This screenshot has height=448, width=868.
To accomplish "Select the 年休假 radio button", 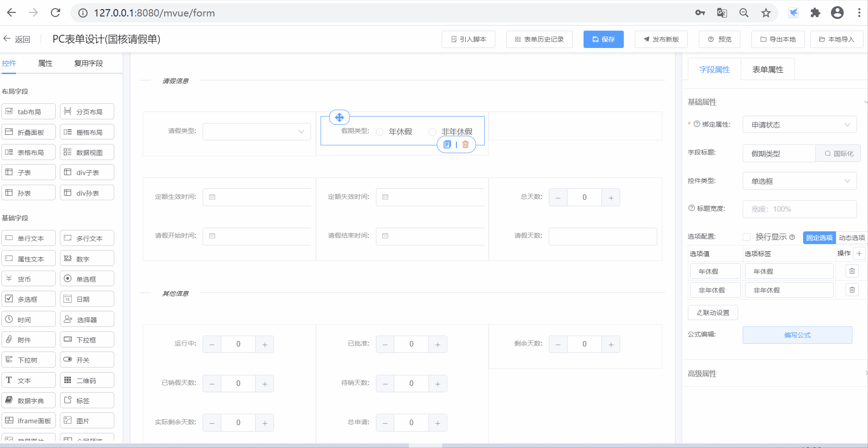I will pyautogui.click(x=380, y=132).
